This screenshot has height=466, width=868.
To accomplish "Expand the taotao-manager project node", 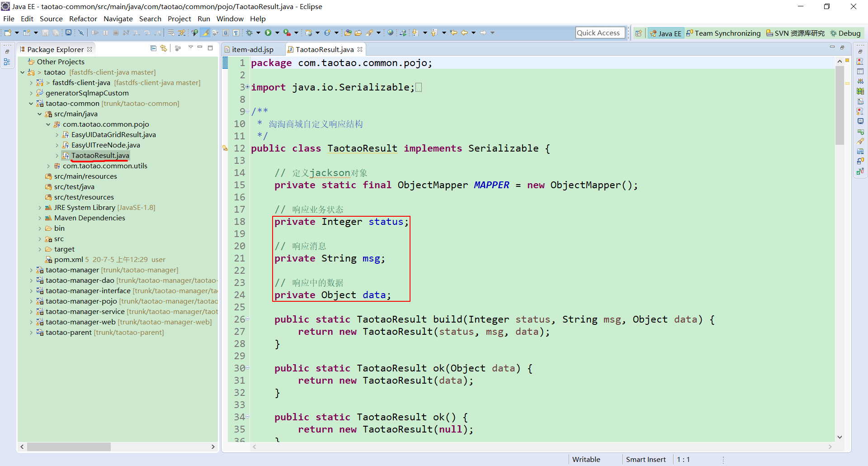I will tap(31, 270).
